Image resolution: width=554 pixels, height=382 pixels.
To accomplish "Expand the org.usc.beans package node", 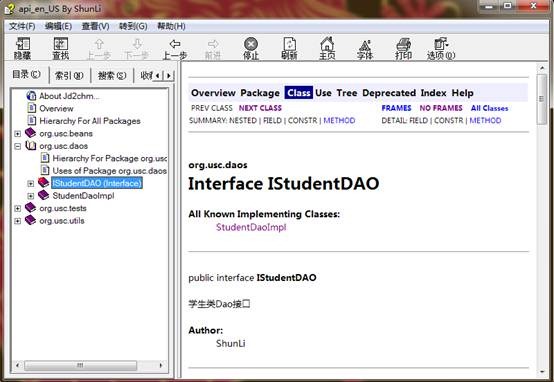I will click(17, 134).
